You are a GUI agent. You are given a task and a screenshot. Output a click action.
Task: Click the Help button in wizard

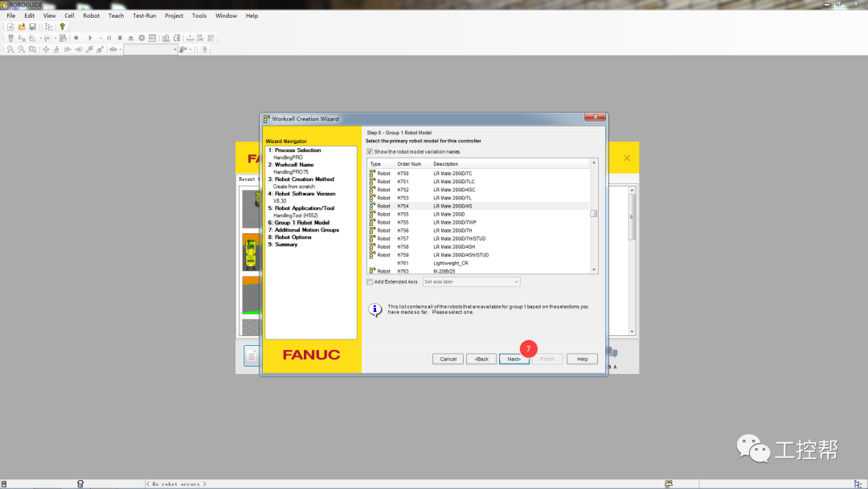coord(582,359)
